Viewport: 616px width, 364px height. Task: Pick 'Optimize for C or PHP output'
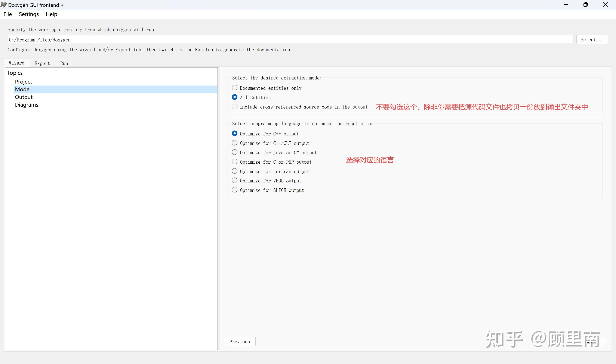[235, 162]
